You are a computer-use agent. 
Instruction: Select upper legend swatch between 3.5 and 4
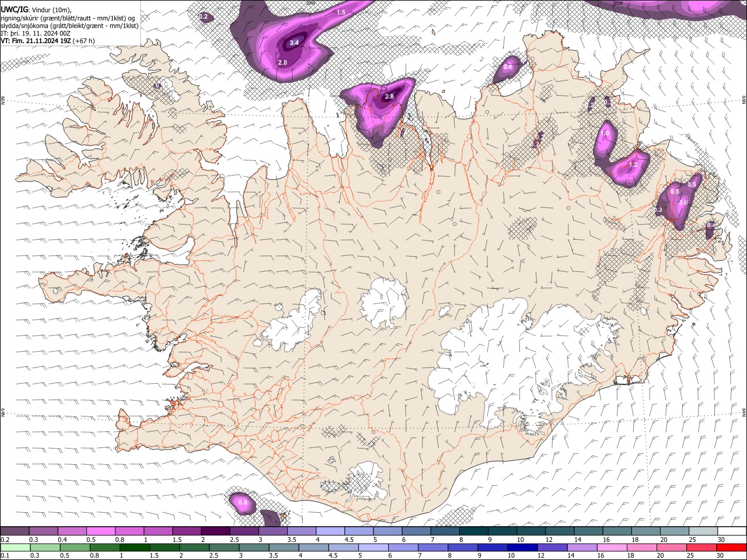pos(302,531)
